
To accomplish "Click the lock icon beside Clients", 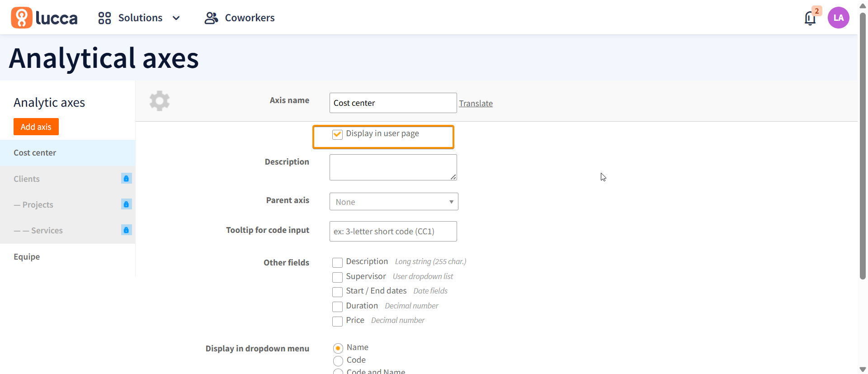I will click(x=127, y=178).
